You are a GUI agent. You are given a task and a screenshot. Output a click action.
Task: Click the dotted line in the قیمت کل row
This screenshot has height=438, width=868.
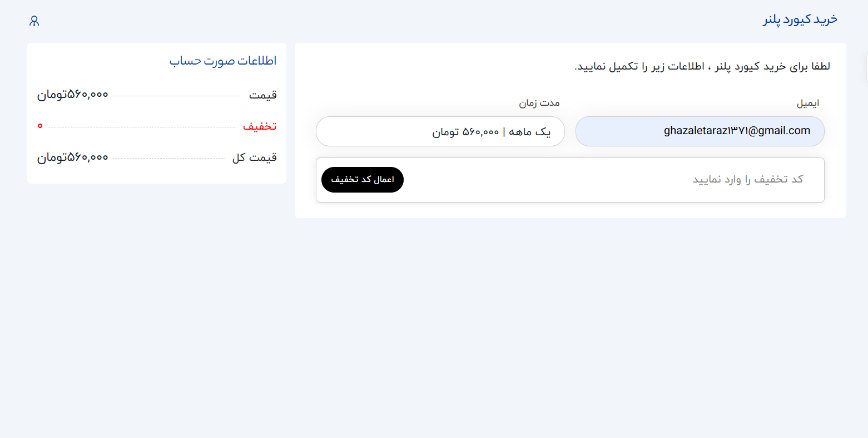tap(168, 159)
